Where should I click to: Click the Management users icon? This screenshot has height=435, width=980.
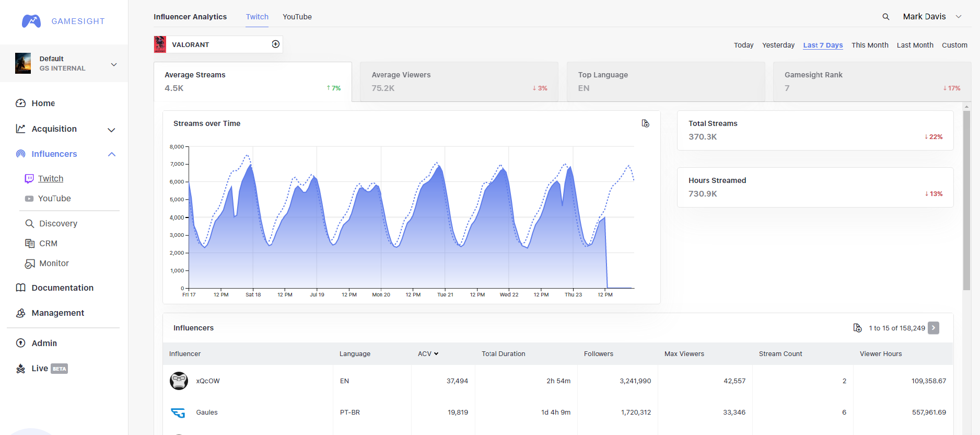(20, 313)
